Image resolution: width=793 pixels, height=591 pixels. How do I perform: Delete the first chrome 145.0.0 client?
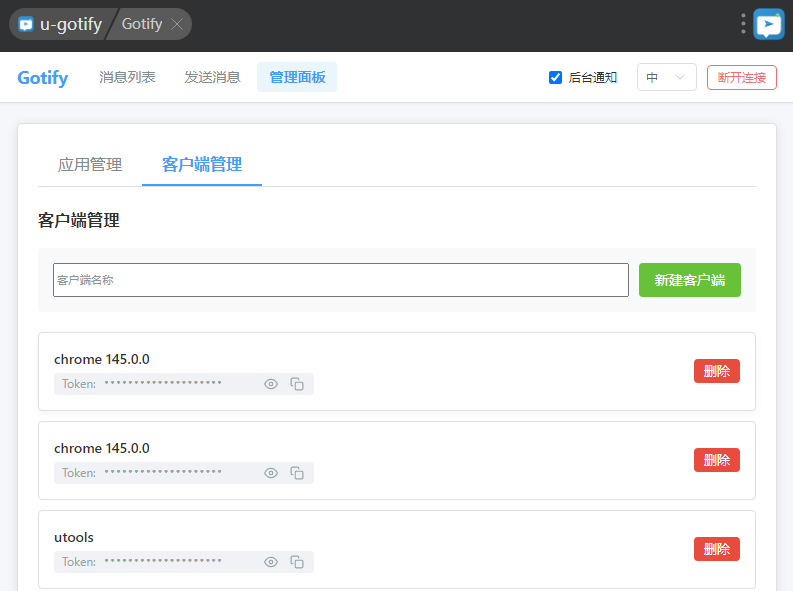click(717, 371)
